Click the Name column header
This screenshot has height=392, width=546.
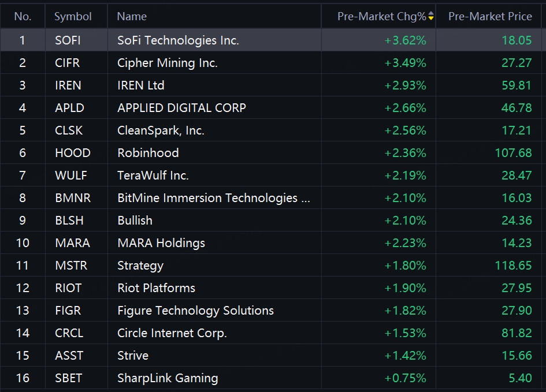pos(132,16)
